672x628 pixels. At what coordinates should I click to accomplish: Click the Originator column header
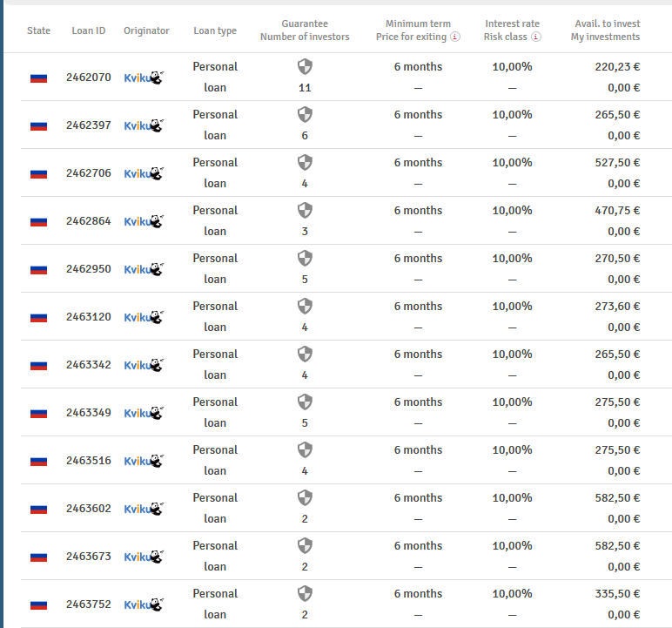tap(146, 30)
